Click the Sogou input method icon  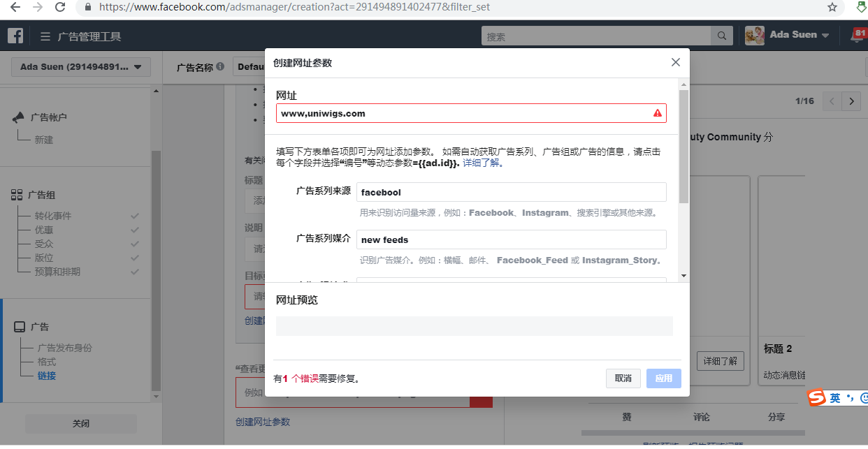(x=816, y=397)
